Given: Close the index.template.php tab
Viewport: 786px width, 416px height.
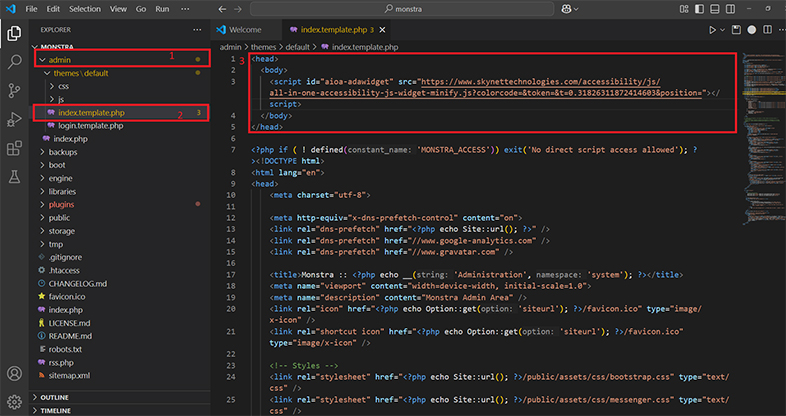Looking at the screenshot, I should click(382, 30).
